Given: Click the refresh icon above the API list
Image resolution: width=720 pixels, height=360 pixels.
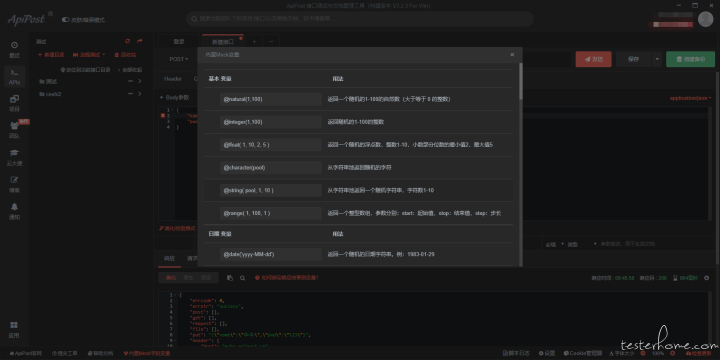Looking at the screenshot, I should tap(128, 41).
